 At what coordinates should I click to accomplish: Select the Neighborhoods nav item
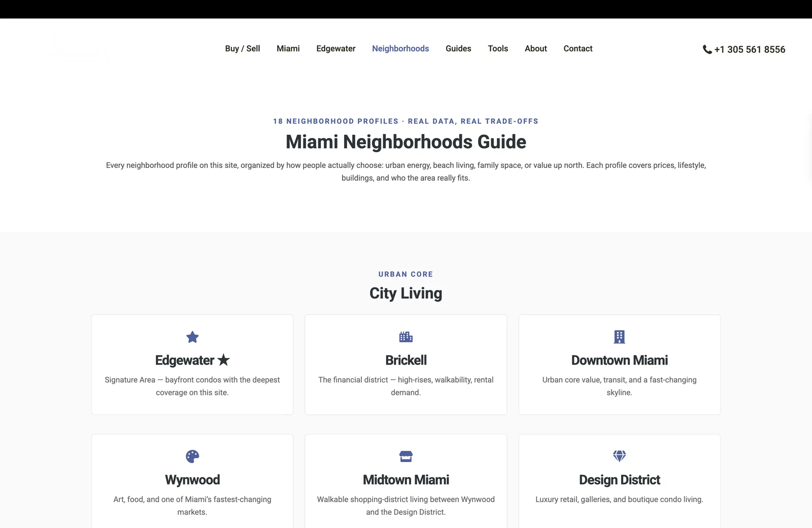click(x=400, y=49)
